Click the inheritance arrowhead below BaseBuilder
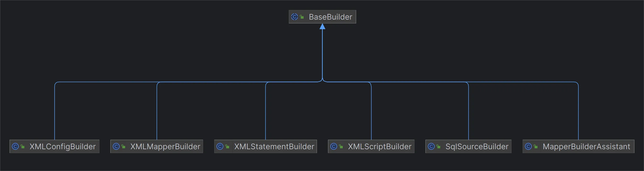Image resolution: width=644 pixels, height=171 pixels. point(322,27)
